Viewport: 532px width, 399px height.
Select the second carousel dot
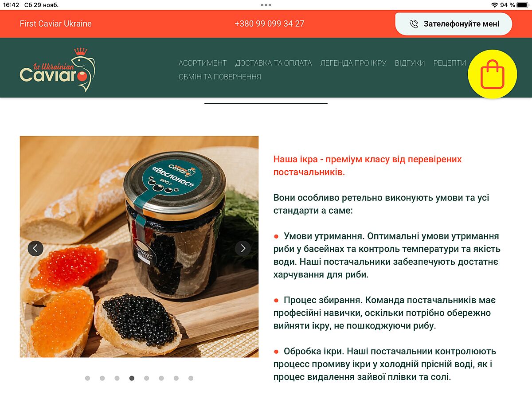click(102, 378)
